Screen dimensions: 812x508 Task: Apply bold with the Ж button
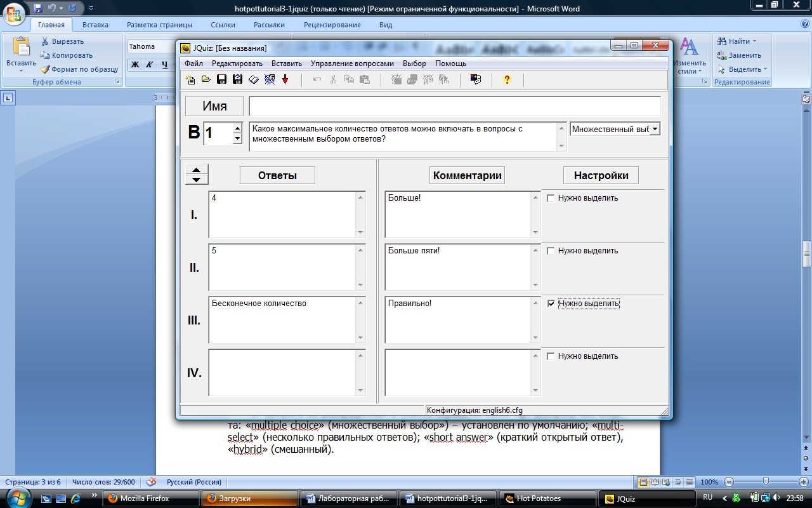[x=134, y=64]
